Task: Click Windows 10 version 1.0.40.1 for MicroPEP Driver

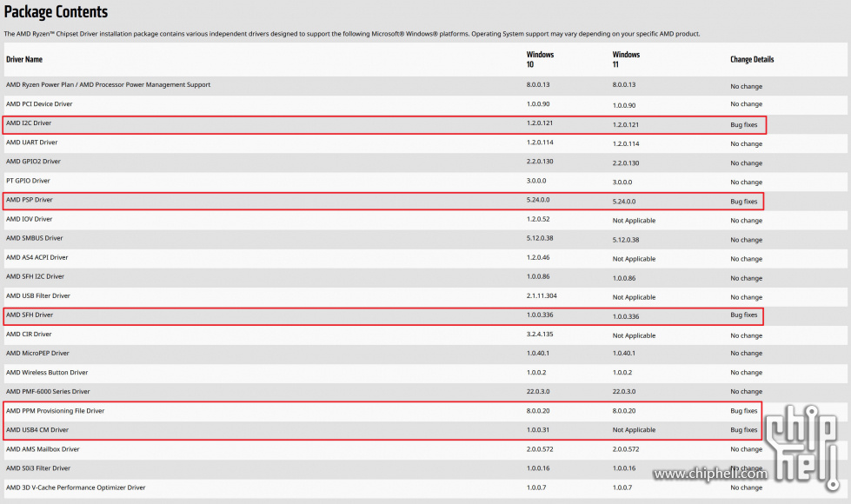Action: click(x=538, y=353)
